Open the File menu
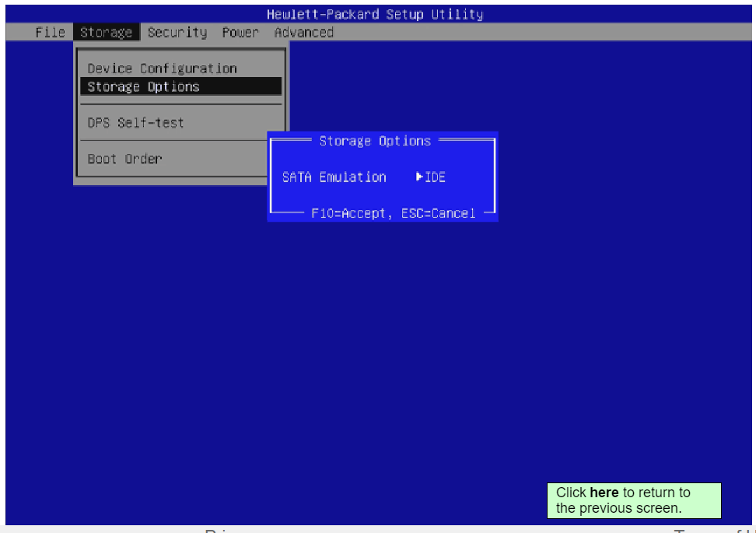756x533 pixels. click(x=50, y=33)
